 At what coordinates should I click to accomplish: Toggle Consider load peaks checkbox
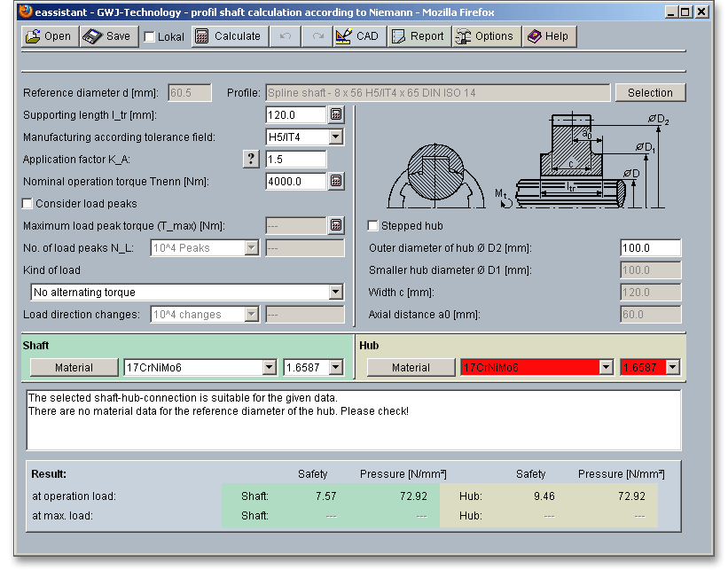coord(27,204)
